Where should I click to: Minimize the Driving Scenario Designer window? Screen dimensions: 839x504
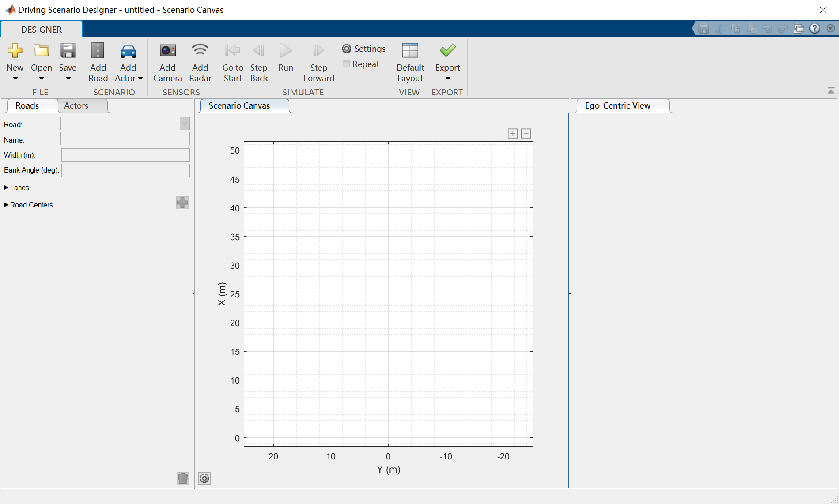pos(761,10)
